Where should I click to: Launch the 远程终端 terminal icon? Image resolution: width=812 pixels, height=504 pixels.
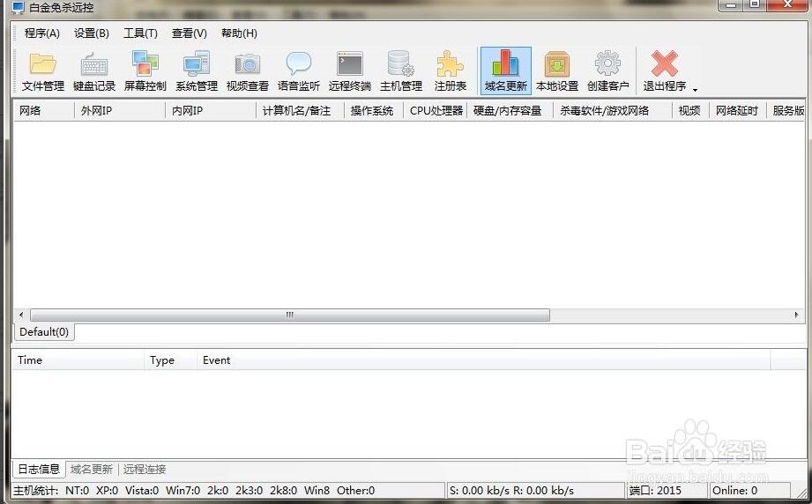pyautogui.click(x=349, y=71)
